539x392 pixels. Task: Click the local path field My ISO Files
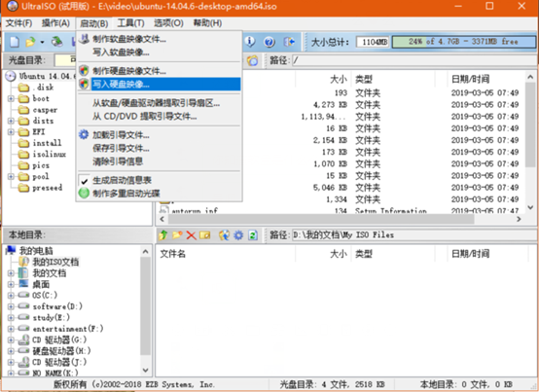click(x=413, y=235)
